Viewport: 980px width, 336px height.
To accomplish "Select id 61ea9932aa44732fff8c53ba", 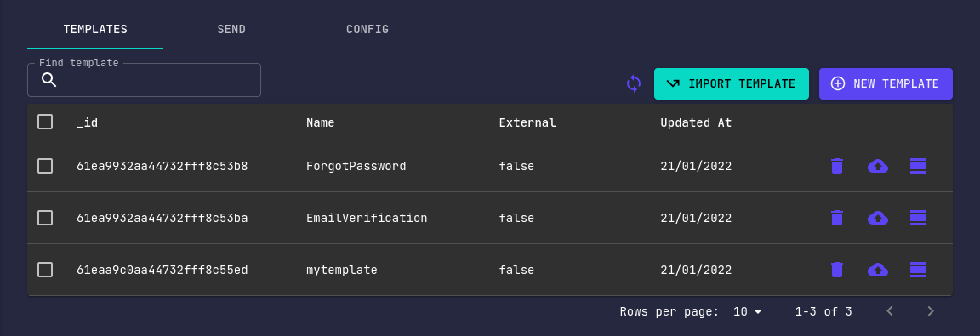I will pos(162,219).
